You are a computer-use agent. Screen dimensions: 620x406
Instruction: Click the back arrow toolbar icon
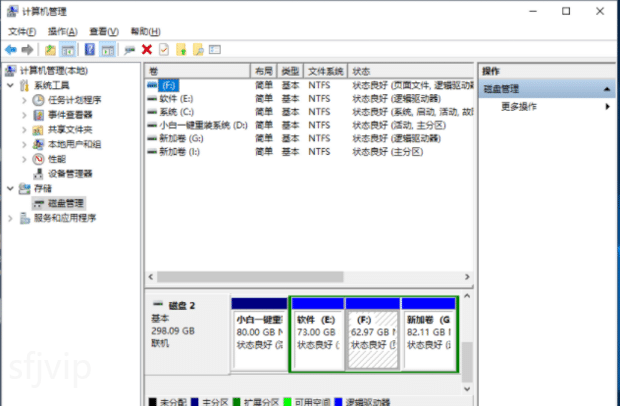11,49
